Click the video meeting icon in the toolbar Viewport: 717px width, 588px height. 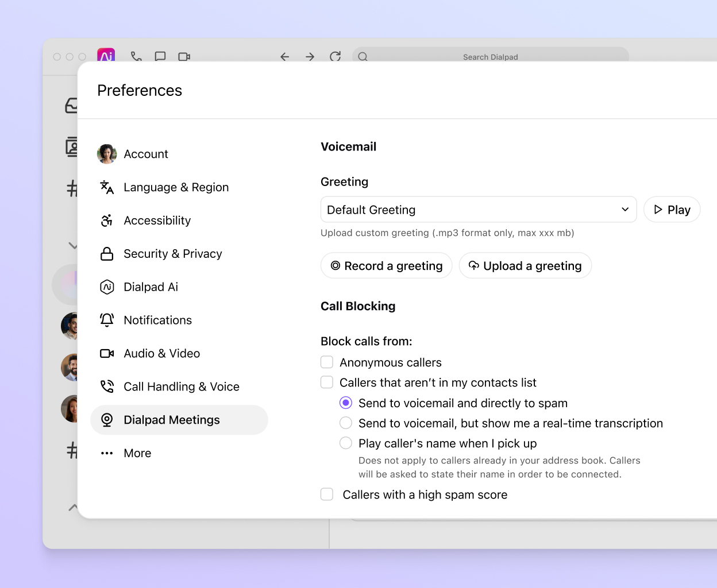[x=184, y=56]
